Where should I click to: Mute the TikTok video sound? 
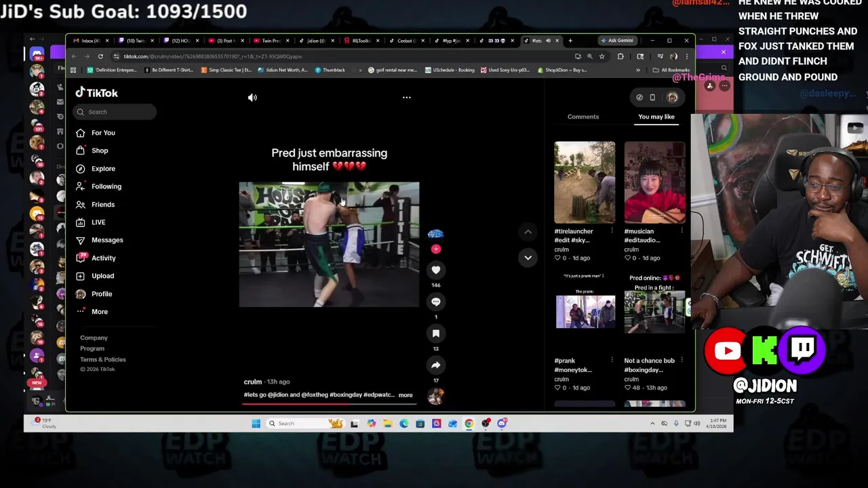(252, 98)
